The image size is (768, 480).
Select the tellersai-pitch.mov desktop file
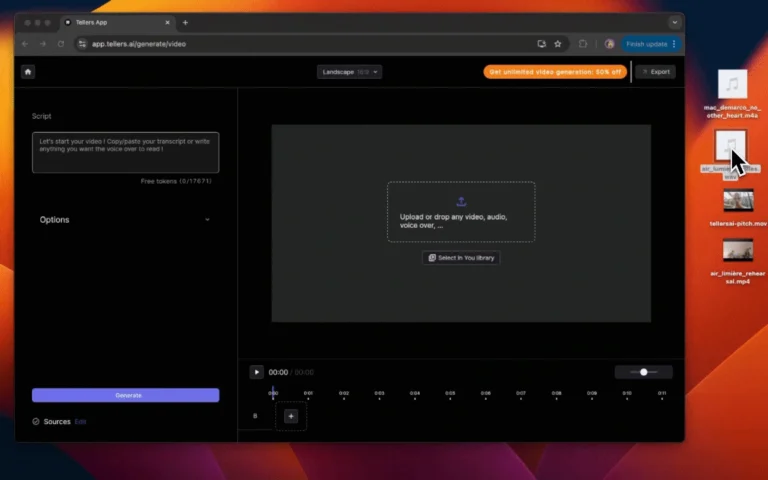coord(738,208)
